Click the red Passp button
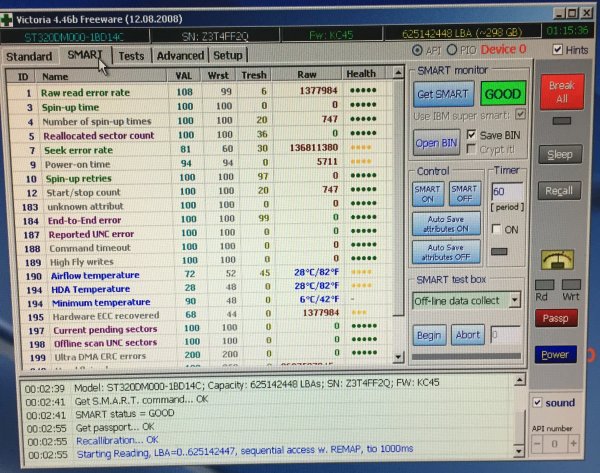 pyautogui.click(x=556, y=318)
